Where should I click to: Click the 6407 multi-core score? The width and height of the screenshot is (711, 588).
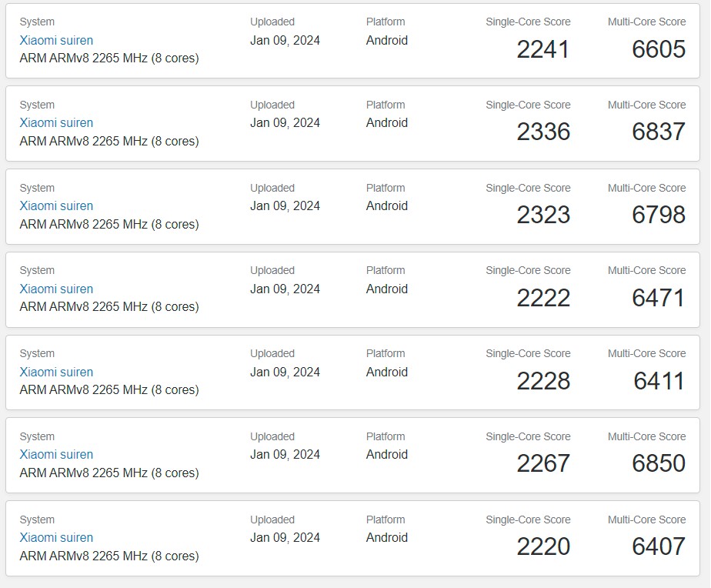point(658,546)
